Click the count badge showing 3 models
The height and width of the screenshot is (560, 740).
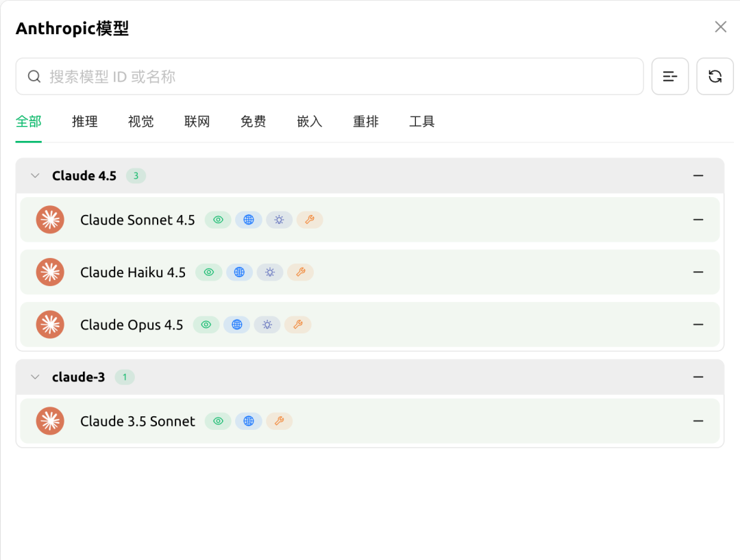(136, 176)
